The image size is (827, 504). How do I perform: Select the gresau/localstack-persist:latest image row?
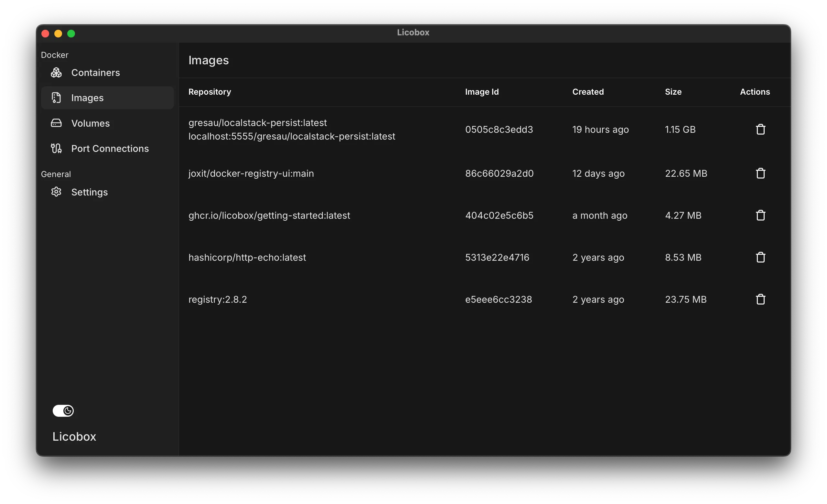(x=291, y=130)
